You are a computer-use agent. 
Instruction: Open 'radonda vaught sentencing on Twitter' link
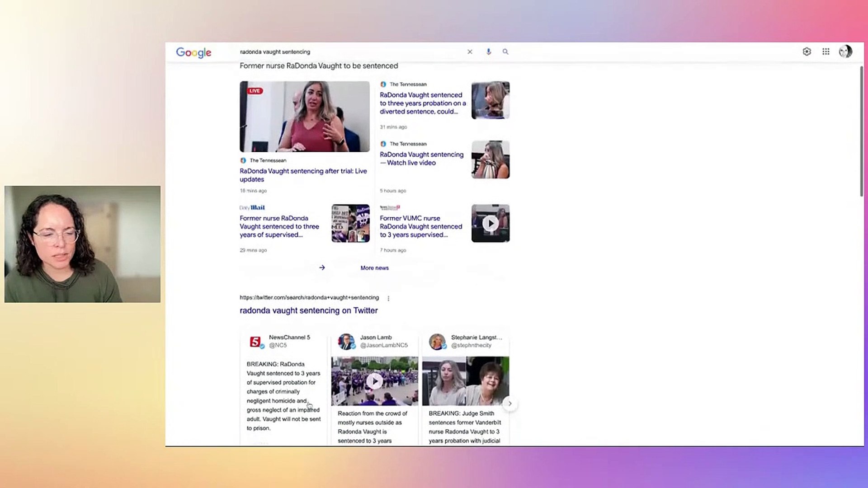point(308,310)
